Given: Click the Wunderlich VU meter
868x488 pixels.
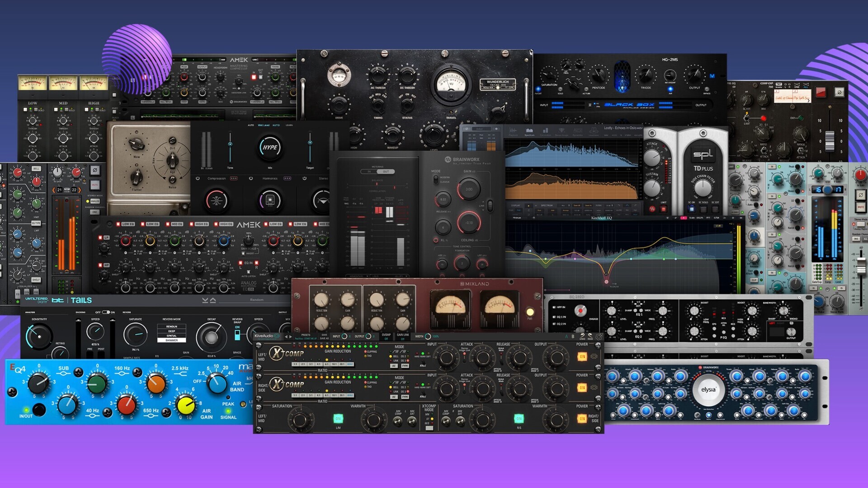Looking at the screenshot, I should pyautogui.click(x=450, y=84).
